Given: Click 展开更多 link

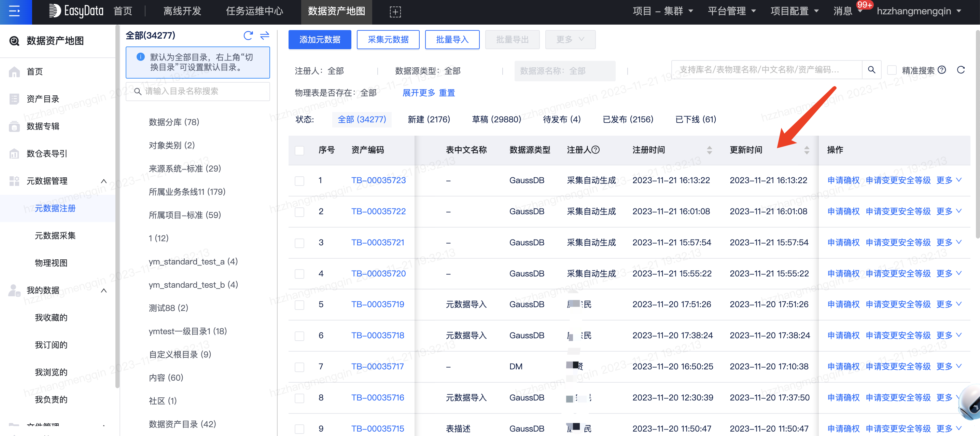Looking at the screenshot, I should pyautogui.click(x=419, y=93).
